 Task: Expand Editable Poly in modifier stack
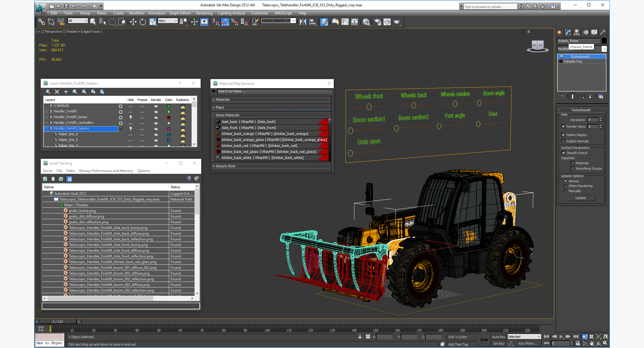pos(561,61)
